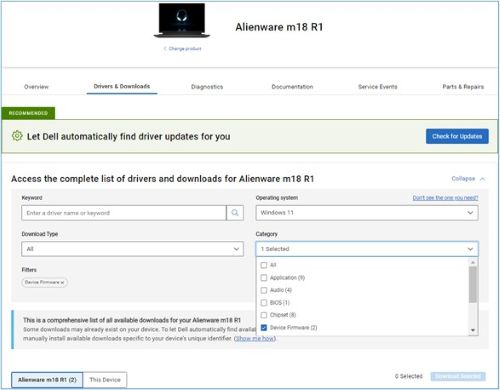The width and height of the screenshot is (500, 390).
Task: Switch to the Diagnostics tab
Action: coord(207,87)
